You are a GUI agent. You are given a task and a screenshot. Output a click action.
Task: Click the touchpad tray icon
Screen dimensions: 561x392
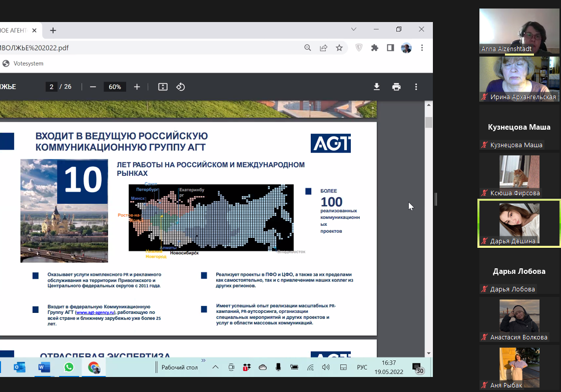(343, 367)
